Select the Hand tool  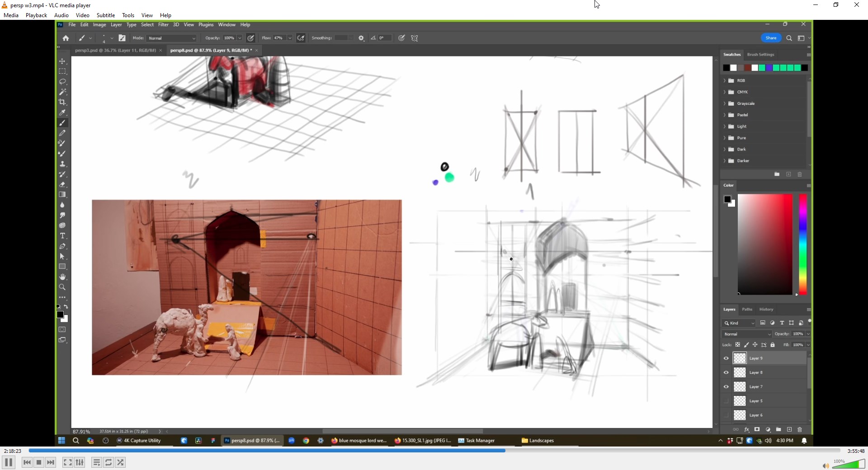point(62,277)
